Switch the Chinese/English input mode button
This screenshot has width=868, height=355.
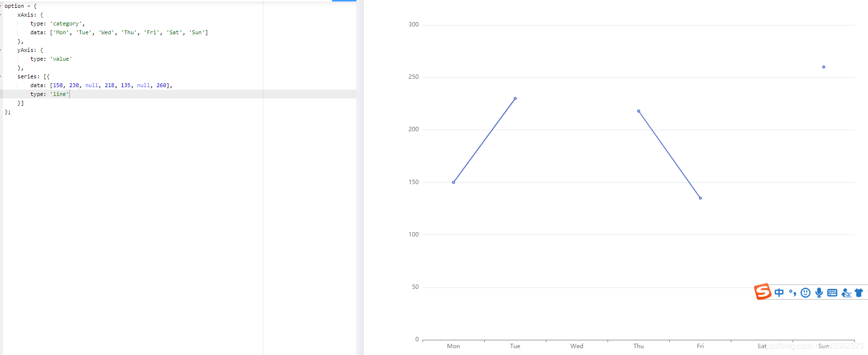pos(779,293)
